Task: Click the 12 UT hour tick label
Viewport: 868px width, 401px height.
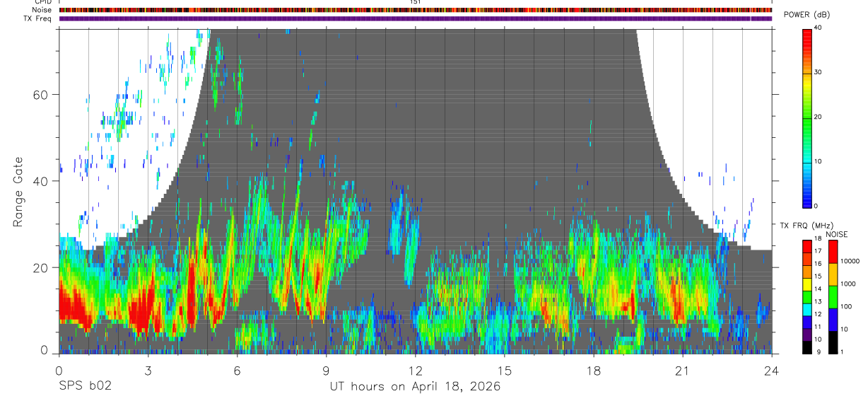Action: tap(415, 370)
